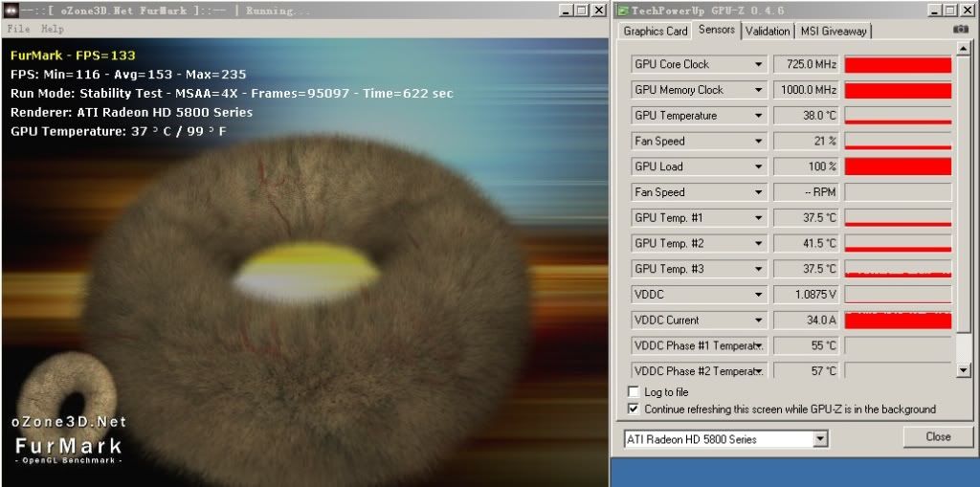
Task: Open the MSI Giveaway tab
Action: point(834,31)
